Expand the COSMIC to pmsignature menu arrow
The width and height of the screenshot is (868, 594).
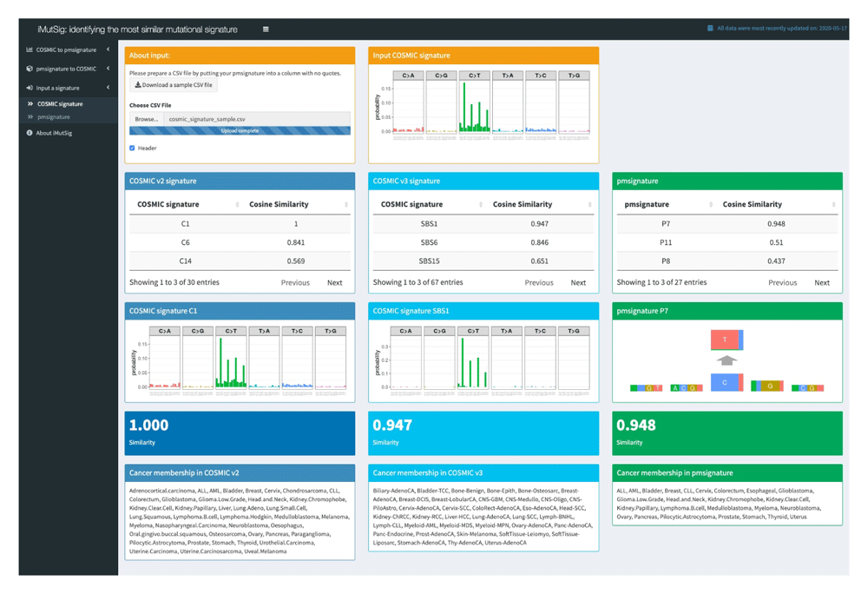(108, 50)
